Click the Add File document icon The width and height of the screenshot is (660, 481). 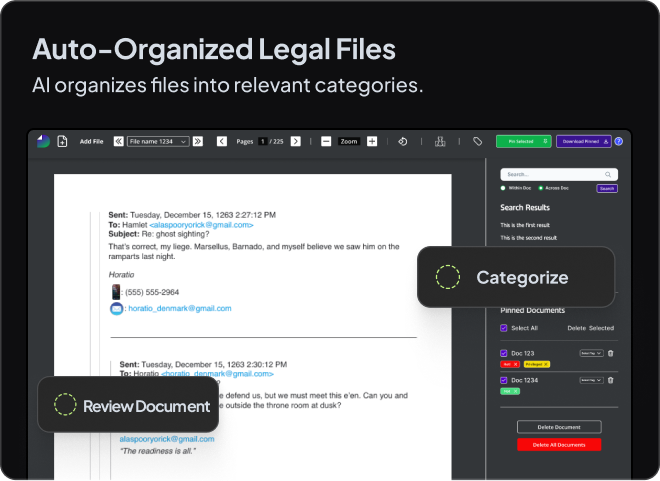[62, 142]
